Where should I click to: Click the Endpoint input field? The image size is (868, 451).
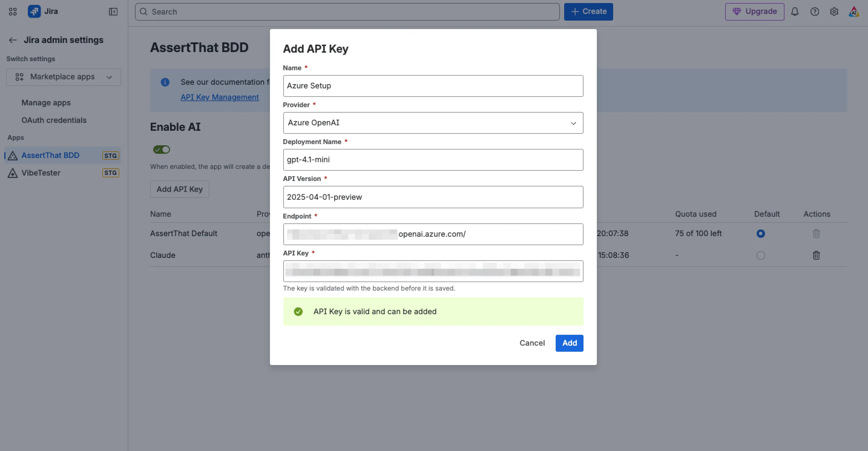coord(433,234)
